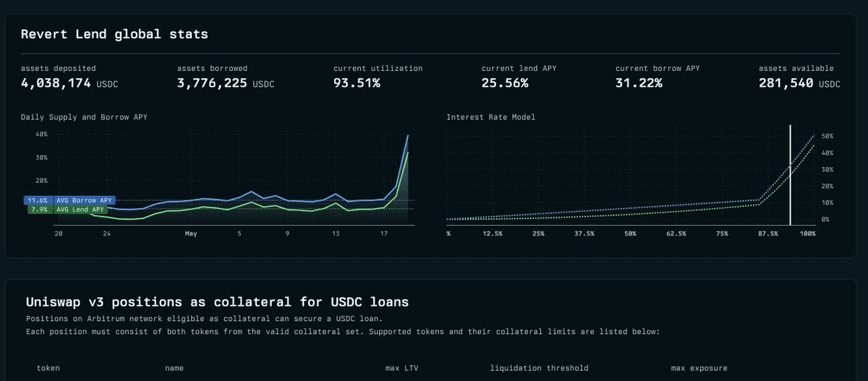868x381 pixels.
Task: Select the assets deposited value 4,038,174
Action: click(56, 83)
